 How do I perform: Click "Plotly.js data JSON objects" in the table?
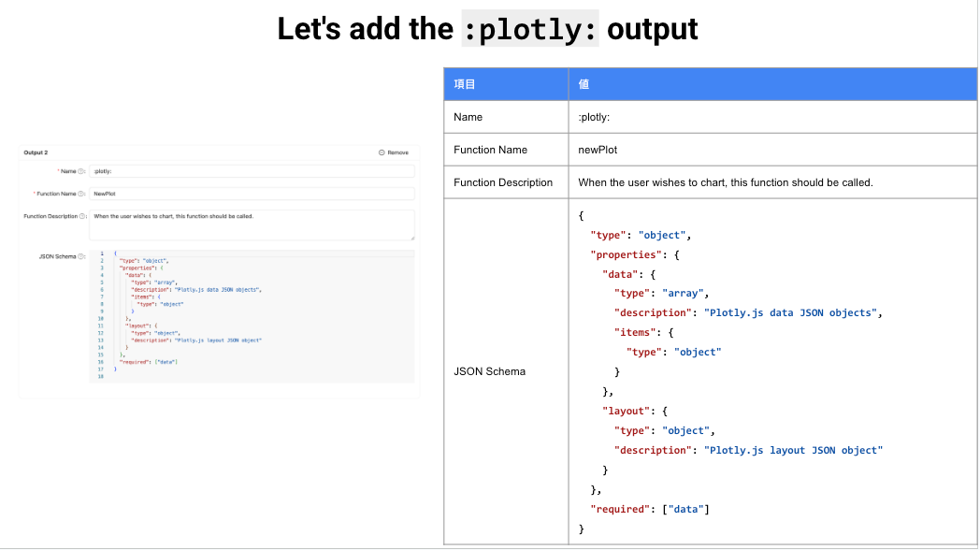[x=790, y=312]
